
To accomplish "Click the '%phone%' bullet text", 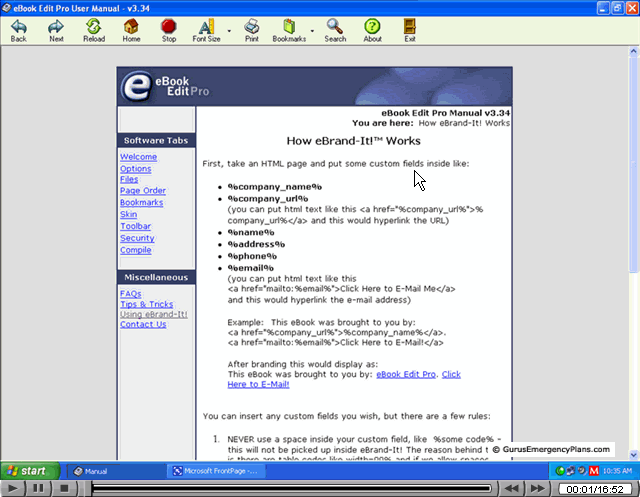I will click(x=252, y=256).
